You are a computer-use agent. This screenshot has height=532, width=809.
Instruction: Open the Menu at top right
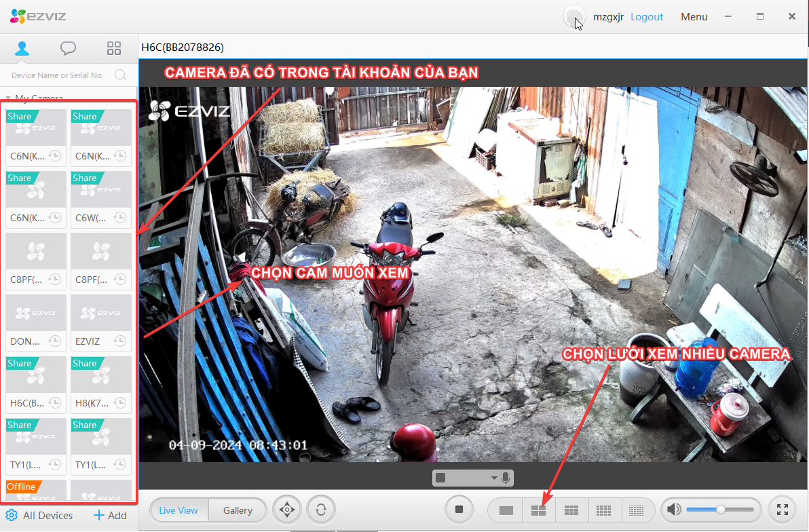694,16
